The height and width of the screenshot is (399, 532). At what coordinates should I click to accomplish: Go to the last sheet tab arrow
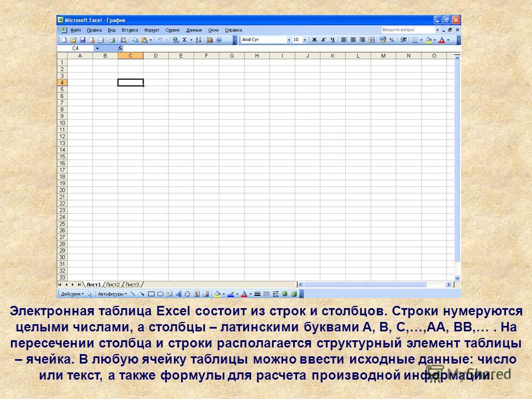(x=79, y=285)
